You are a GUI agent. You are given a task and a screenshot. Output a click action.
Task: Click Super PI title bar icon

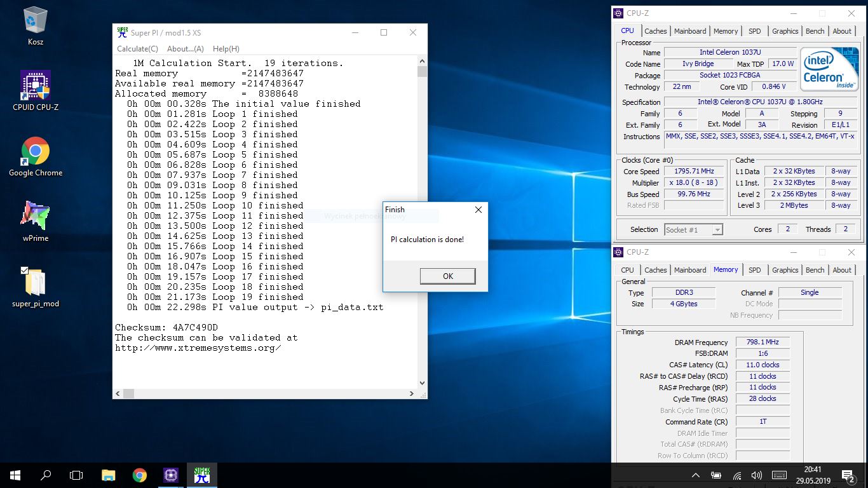point(123,32)
